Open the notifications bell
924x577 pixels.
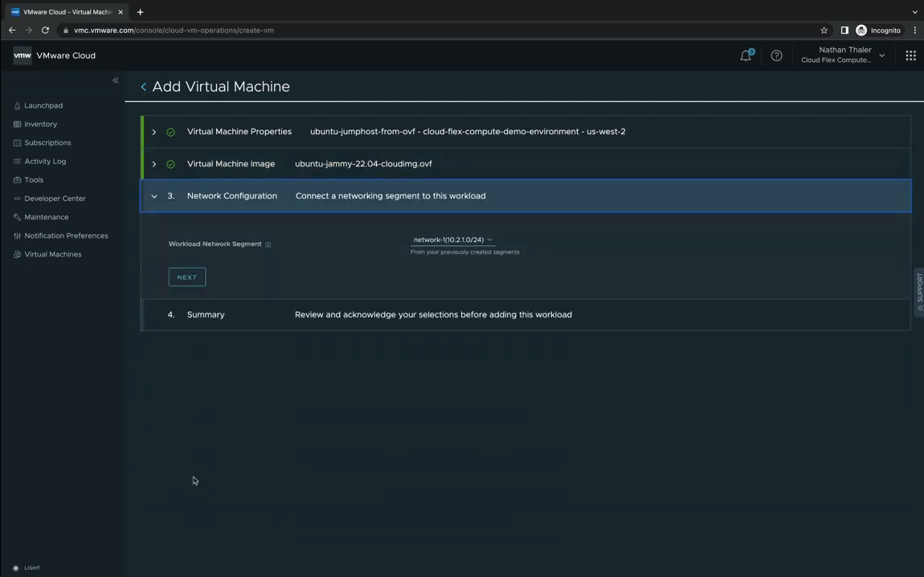pyautogui.click(x=746, y=55)
